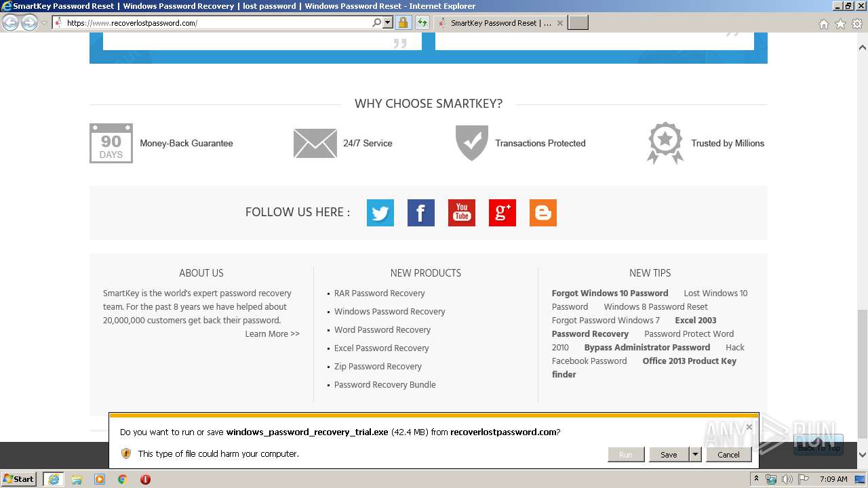
Task: Open Bypass Administrator Password tip
Action: point(647,348)
